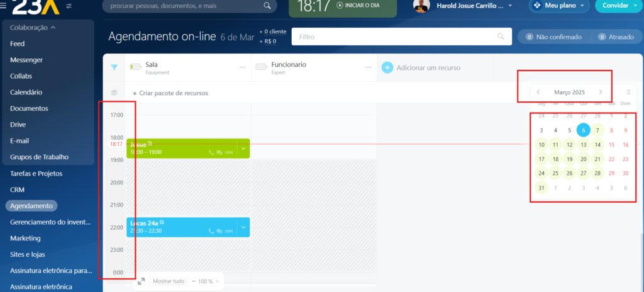Click the fullscreen expand arrows icon
Image resolution: width=644 pixels, height=292 pixels.
click(142, 281)
